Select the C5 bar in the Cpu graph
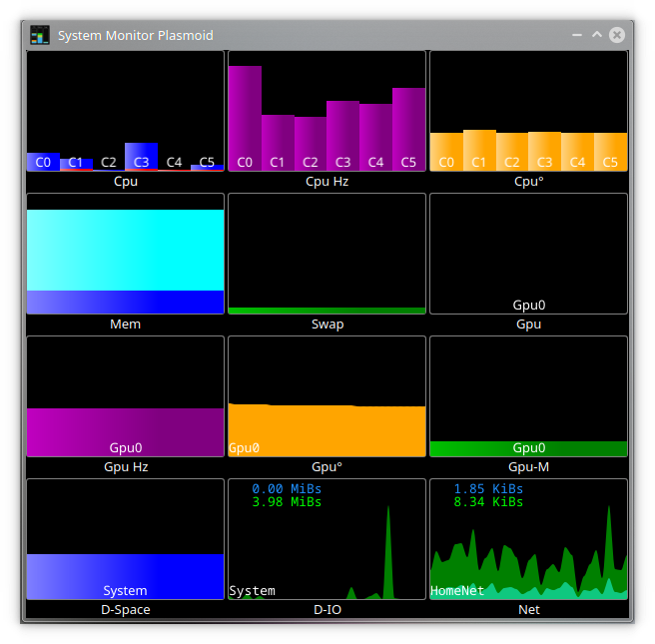 [x=208, y=168]
